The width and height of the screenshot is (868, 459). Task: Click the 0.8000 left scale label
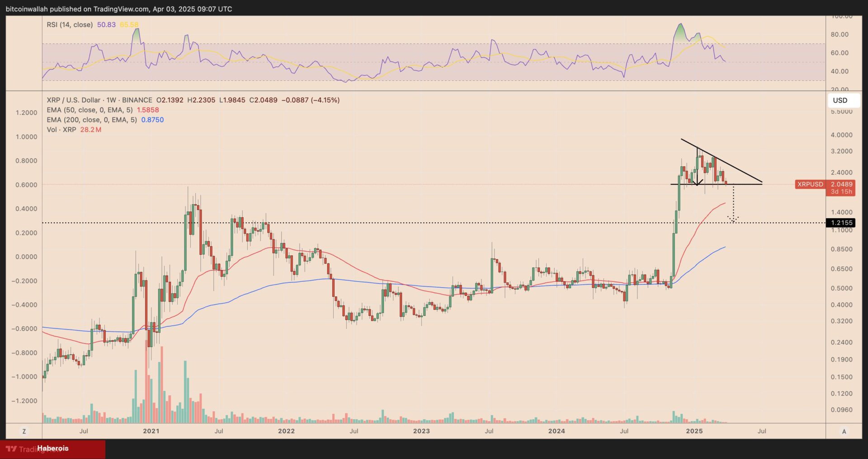click(27, 161)
